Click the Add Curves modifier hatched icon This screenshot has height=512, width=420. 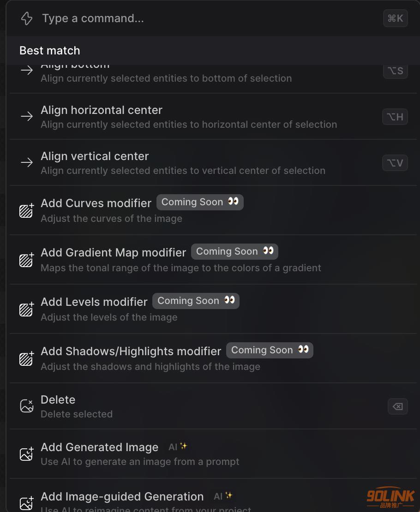[x=26, y=211]
